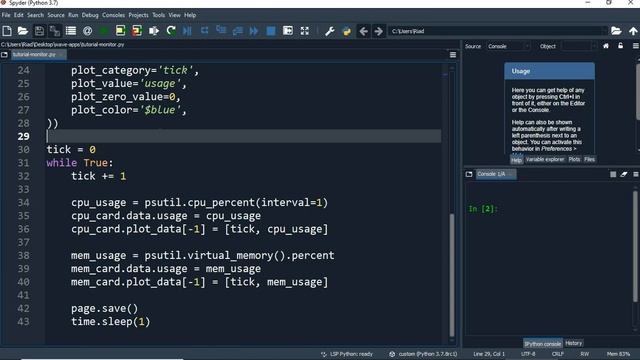
Task: Open the Help menu in the menu bar
Action: (190, 15)
